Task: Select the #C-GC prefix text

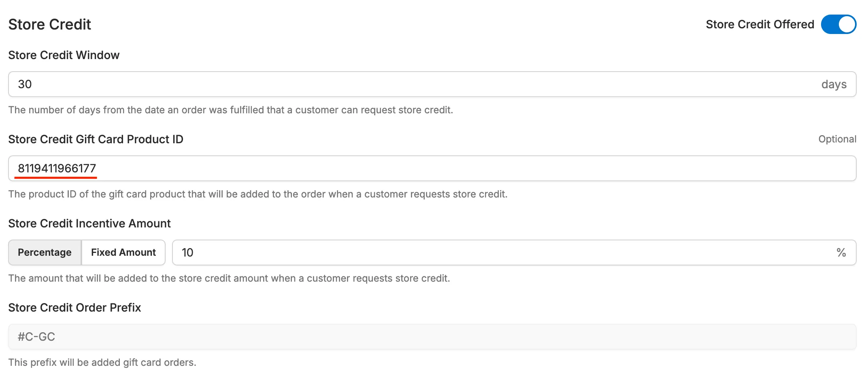Action: pyautogui.click(x=36, y=336)
